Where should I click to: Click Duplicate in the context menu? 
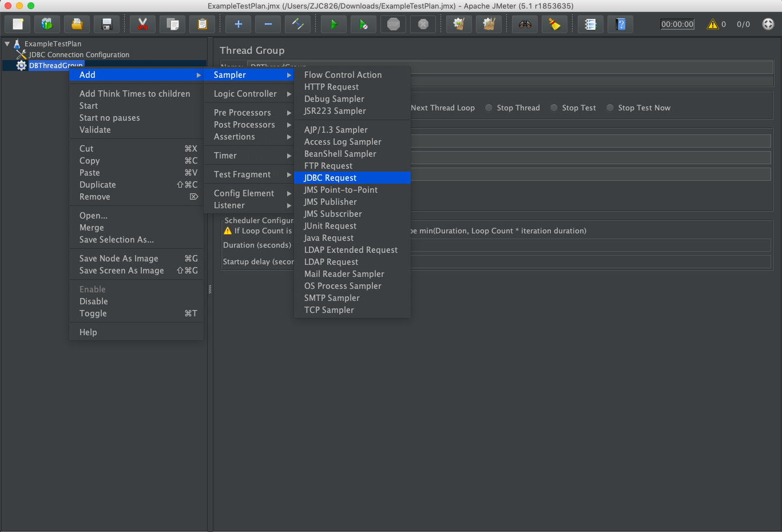(136, 185)
